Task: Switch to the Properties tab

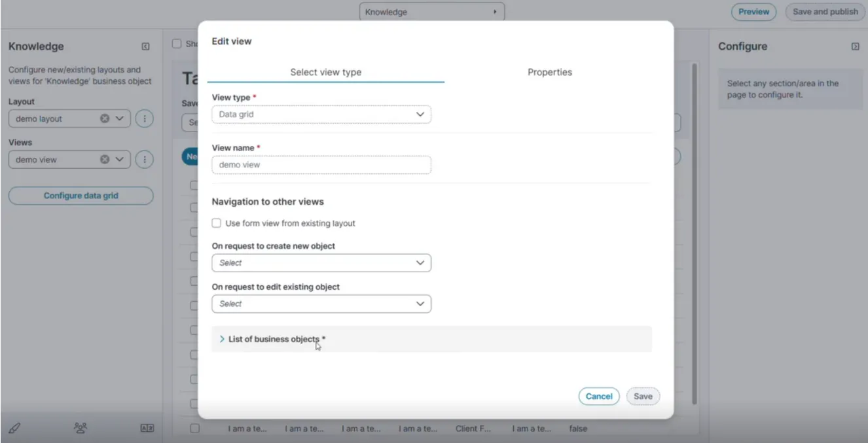Action: [x=550, y=72]
